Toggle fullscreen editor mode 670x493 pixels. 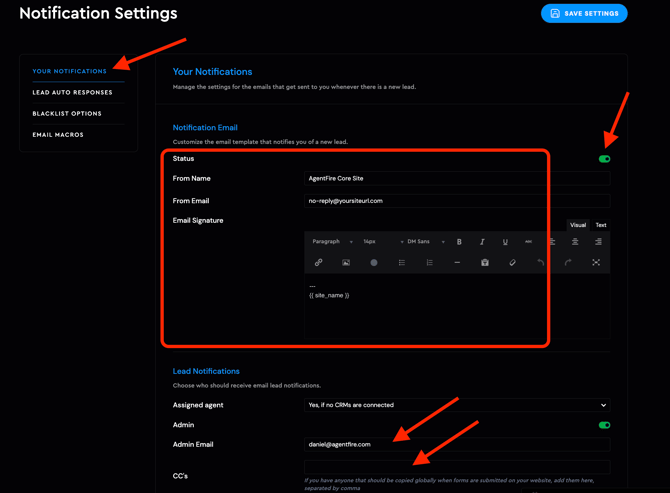(x=596, y=263)
